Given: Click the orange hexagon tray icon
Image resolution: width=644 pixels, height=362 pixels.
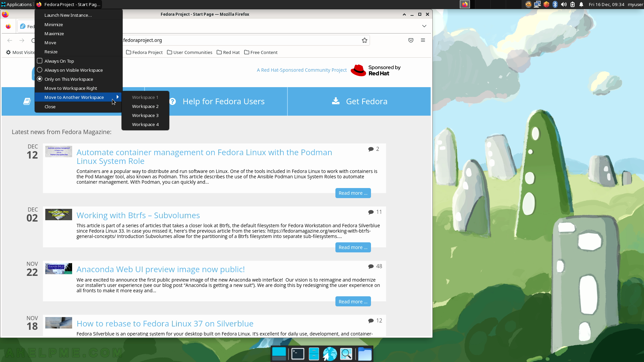Looking at the screenshot, I should click(x=546, y=4).
